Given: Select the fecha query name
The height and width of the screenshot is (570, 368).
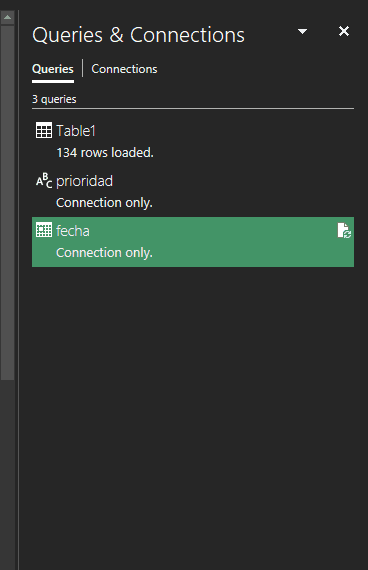Looking at the screenshot, I should pyautogui.click(x=73, y=231).
